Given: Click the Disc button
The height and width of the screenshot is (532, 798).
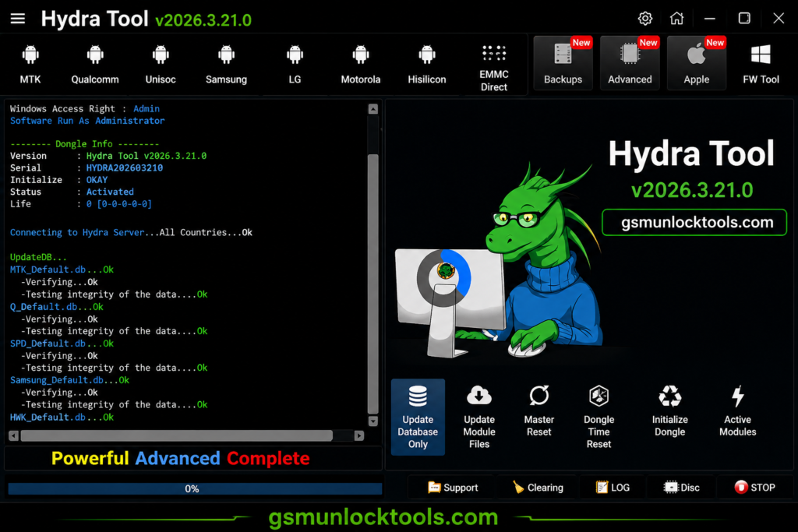Looking at the screenshot, I should [x=681, y=488].
